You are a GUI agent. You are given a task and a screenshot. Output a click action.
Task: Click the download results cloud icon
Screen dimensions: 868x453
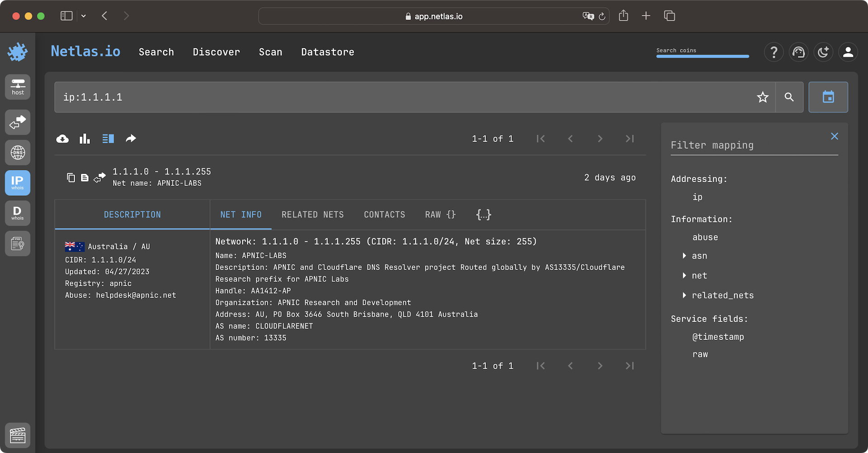(62, 138)
